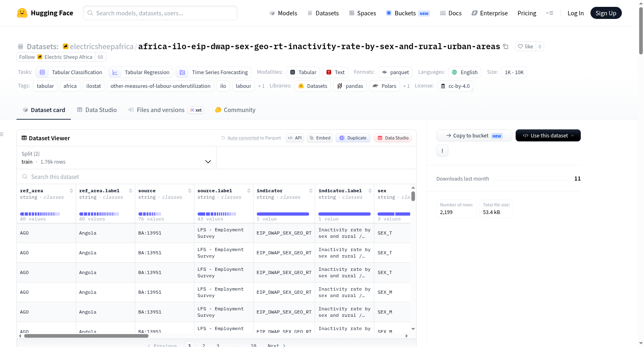
Task: Go to Spaces in the top navigation
Action: click(x=362, y=13)
